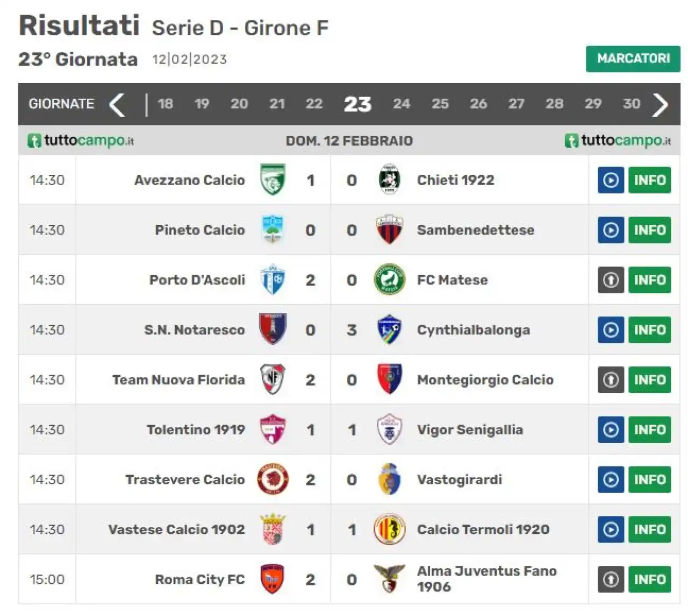This screenshot has height=616, width=688.
Task: Open INFO for S.N. Notaresco match
Action: click(x=650, y=330)
